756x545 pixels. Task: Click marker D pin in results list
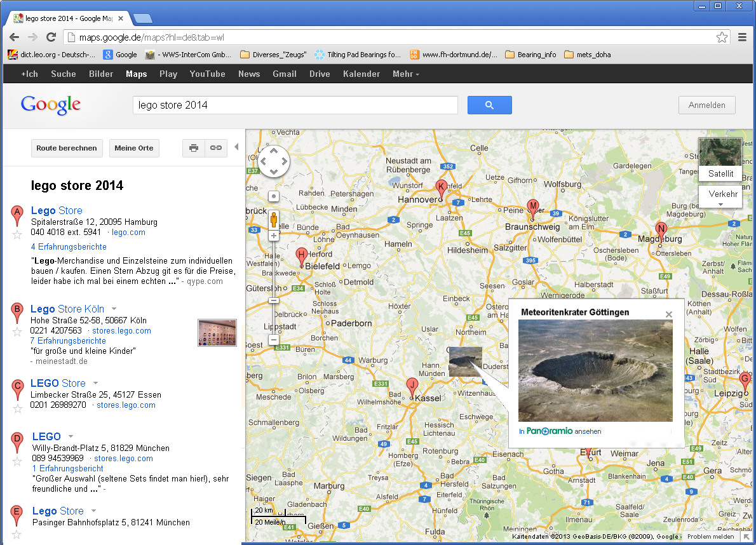tap(17, 442)
